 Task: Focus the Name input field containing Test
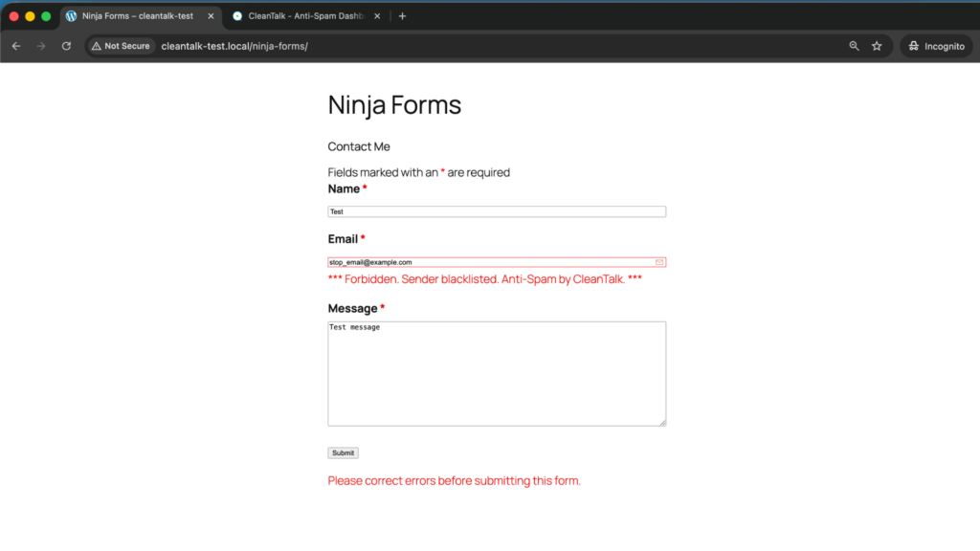(x=497, y=211)
